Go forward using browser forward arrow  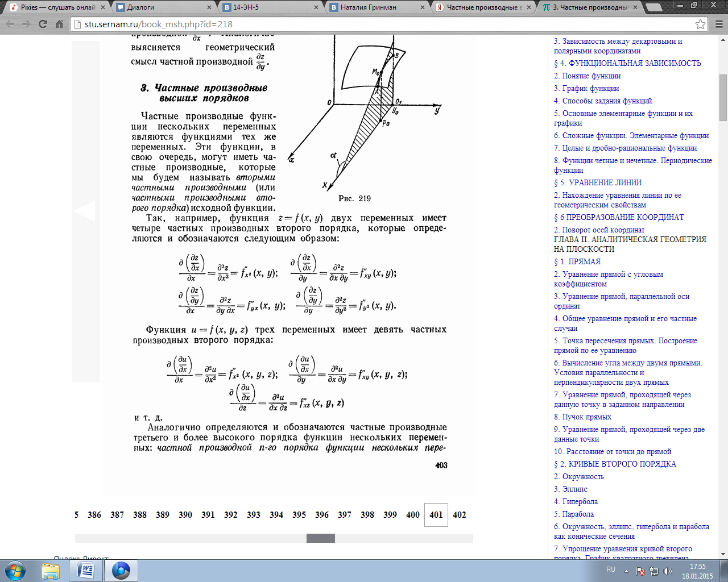[x=26, y=24]
